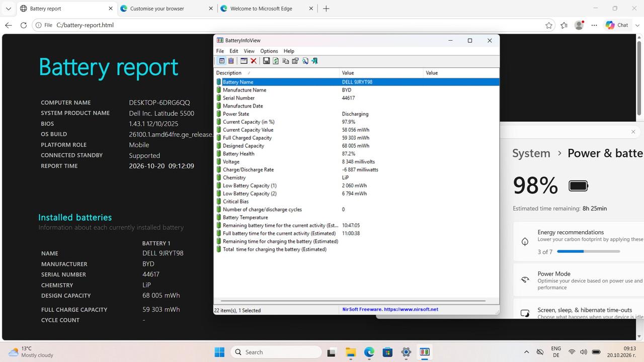
Task: Open File Explorer from the taskbar
Action: (350, 352)
